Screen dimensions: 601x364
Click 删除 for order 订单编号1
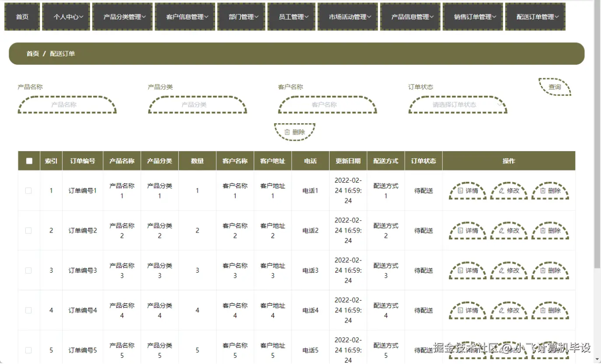550,191
